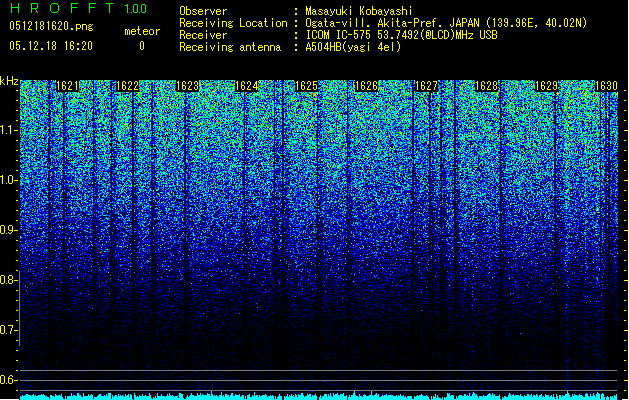Click the date stamp 05.12.18 16:20
Image resolution: width=629 pixels, height=400 pixels.
51,46
